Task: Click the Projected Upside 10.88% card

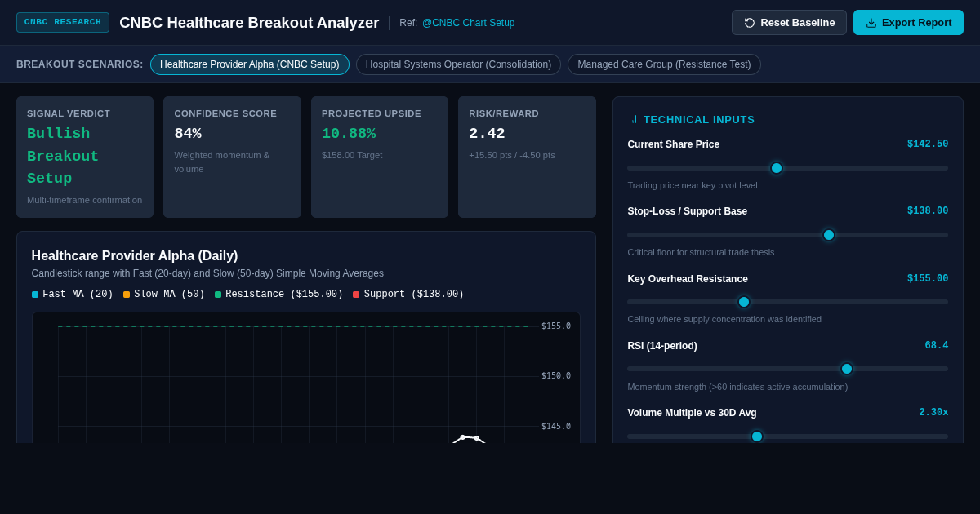Action: click(x=380, y=157)
